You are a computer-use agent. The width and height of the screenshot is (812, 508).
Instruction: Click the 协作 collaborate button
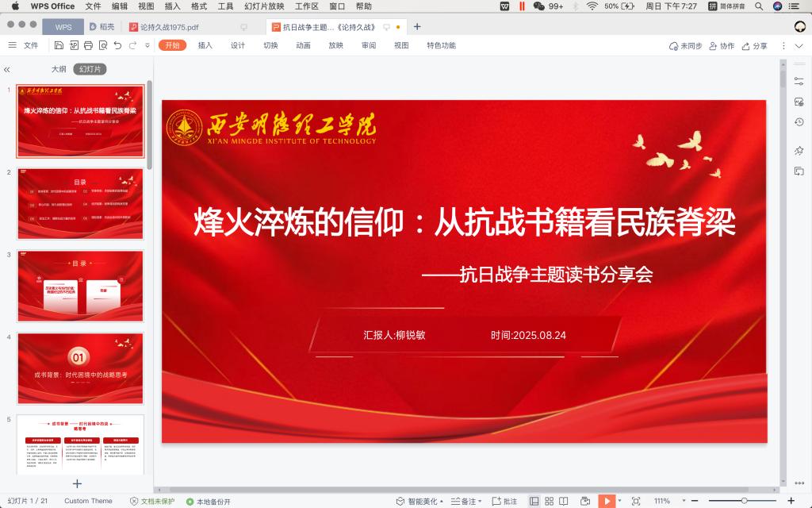click(x=722, y=45)
